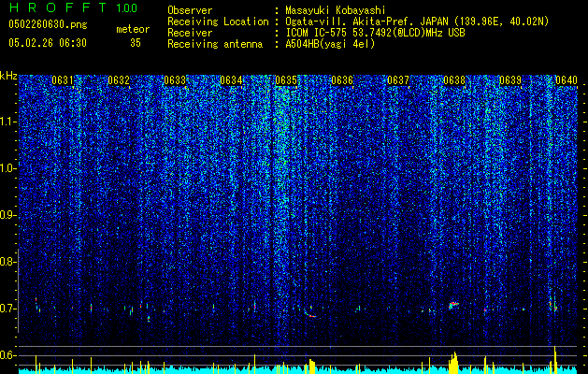
Task: Select the version number 1.0.0
Action: click(126, 7)
